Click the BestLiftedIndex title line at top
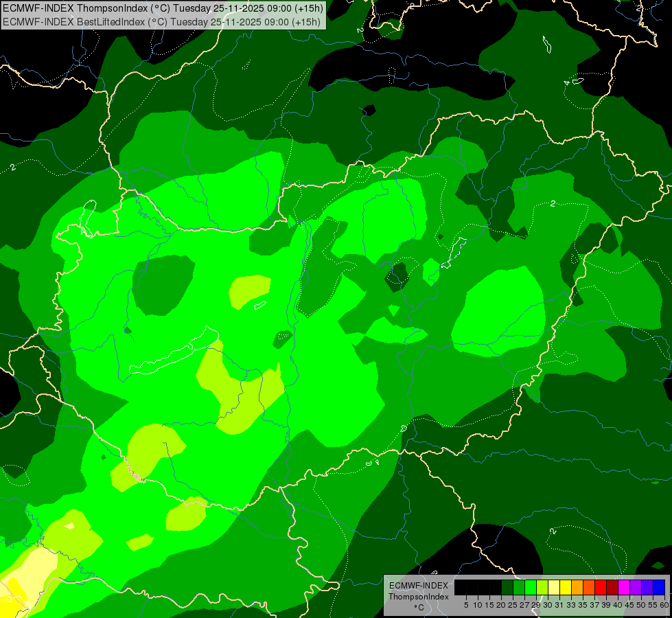Screen dimensions: 672x618 click(x=161, y=21)
